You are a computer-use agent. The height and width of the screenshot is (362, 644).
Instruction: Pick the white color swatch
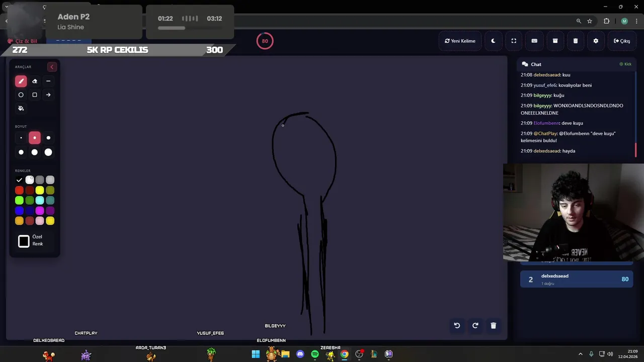30,180
